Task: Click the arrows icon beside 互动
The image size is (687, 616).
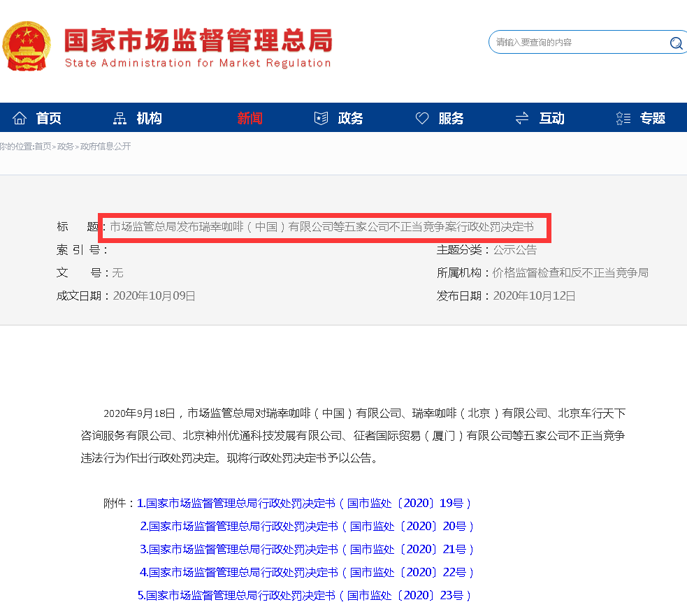Action: [522, 118]
